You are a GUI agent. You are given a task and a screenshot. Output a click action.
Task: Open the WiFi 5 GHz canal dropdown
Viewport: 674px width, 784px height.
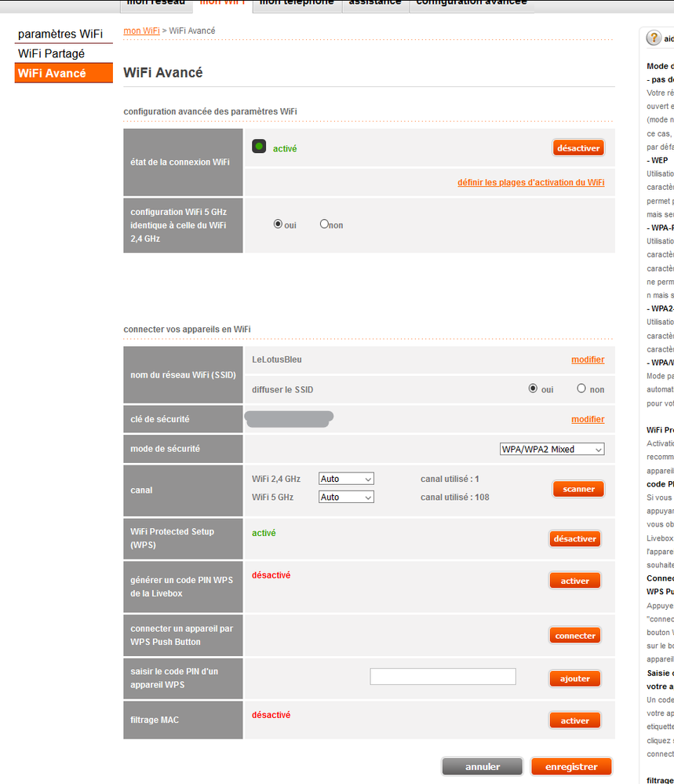pos(346,497)
